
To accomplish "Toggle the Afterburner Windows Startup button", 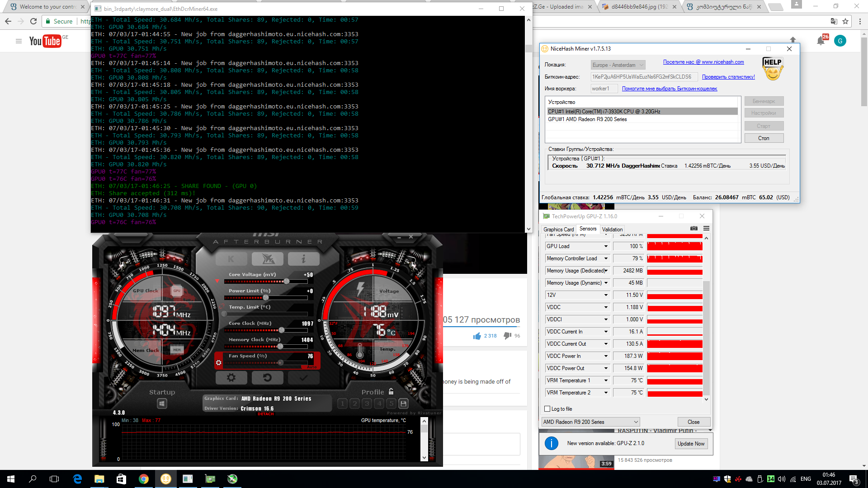I will point(162,404).
